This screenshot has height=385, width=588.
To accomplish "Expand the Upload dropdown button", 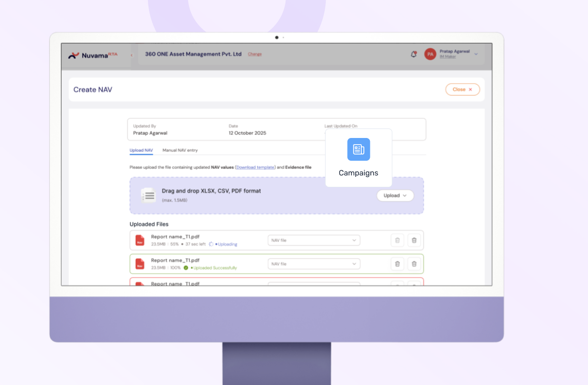I will (395, 195).
